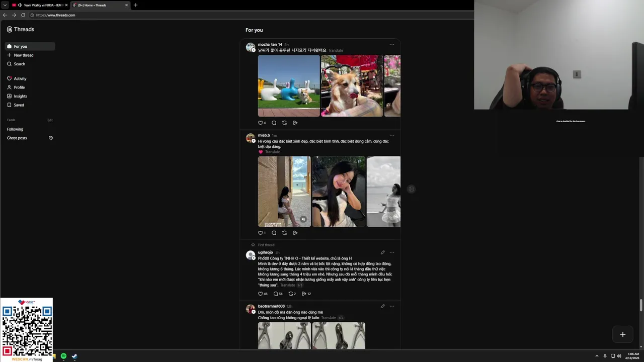This screenshot has width=644, height=362.
Task: Expand the browser tab list dropdown
Action: [x=5, y=5]
